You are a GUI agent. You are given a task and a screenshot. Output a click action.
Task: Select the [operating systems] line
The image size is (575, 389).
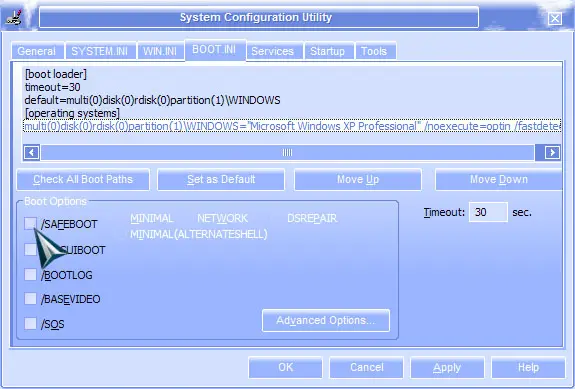[x=72, y=113]
